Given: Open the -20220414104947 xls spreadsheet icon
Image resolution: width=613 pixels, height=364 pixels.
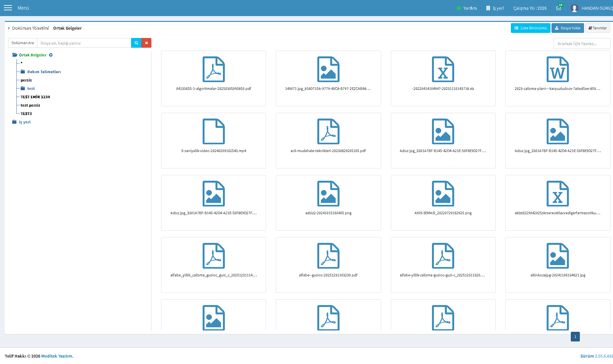Looking at the screenshot, I should 443,69.
